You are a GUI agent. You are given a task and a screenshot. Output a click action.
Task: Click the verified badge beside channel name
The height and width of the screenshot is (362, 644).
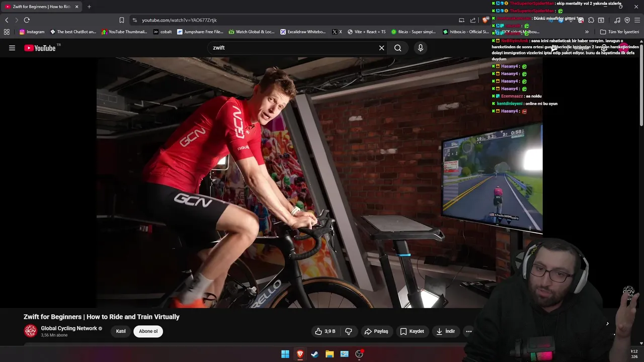click(100, 329)
